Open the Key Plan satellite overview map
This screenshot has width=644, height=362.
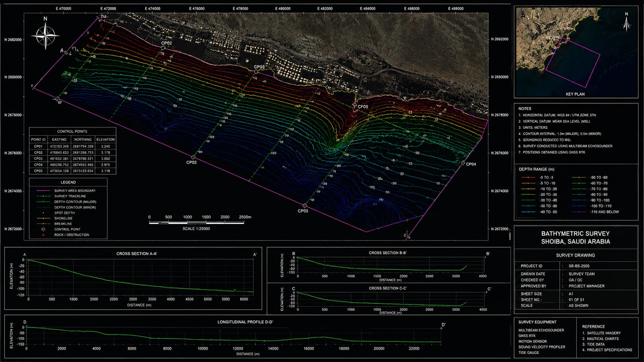pos(576,52)
